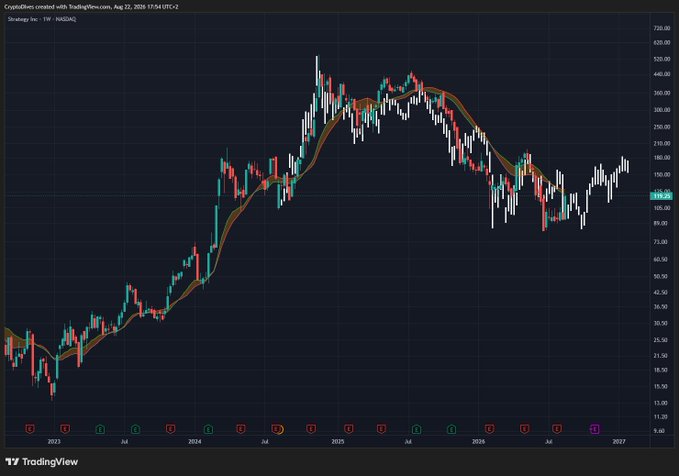Select green earnings marker just before 2026 label
Screen dimensions: 679x476
(x=451, y=429)
